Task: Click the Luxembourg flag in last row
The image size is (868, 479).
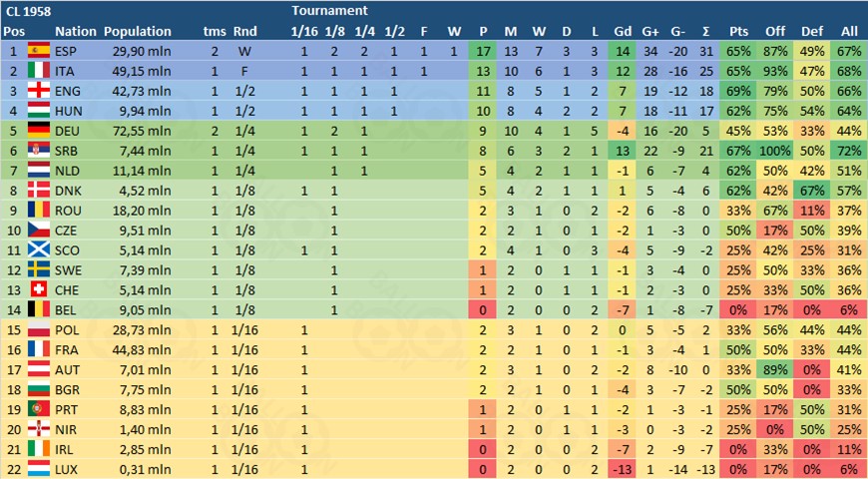Action: [39, 470]
